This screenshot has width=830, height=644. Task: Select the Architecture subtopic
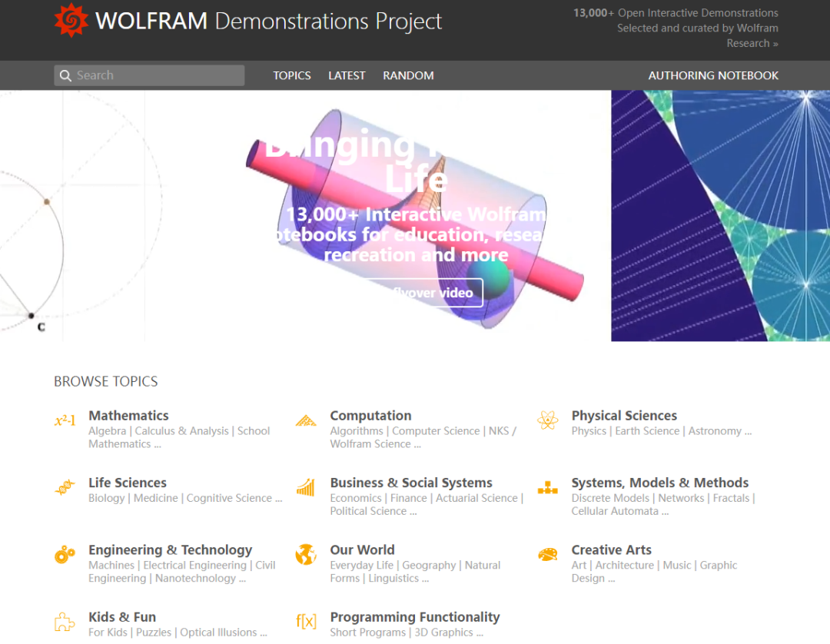(x=625, y=565)
